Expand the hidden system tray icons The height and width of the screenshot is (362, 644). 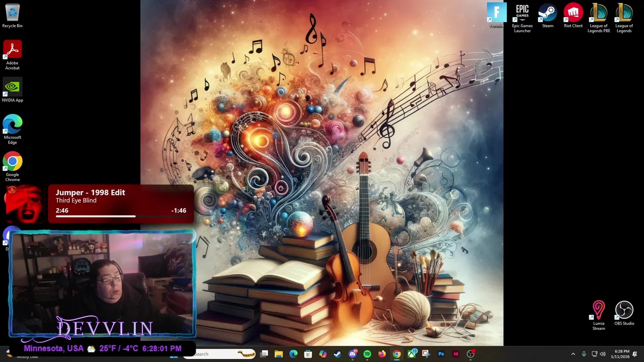(x=573, y=354)
